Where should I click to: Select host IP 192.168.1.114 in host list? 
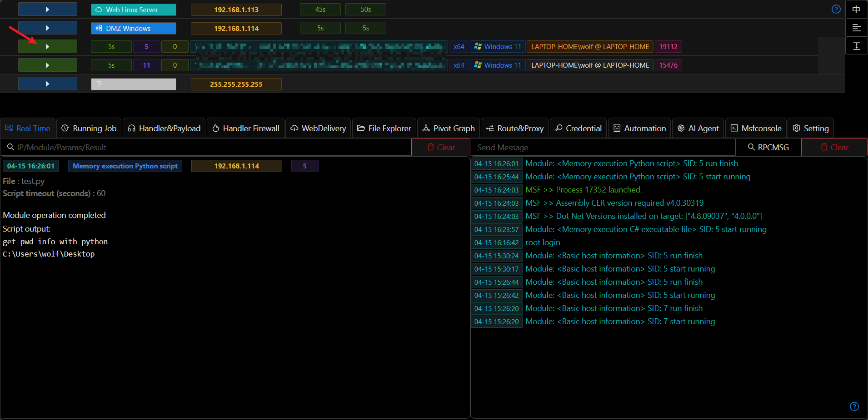236,28
